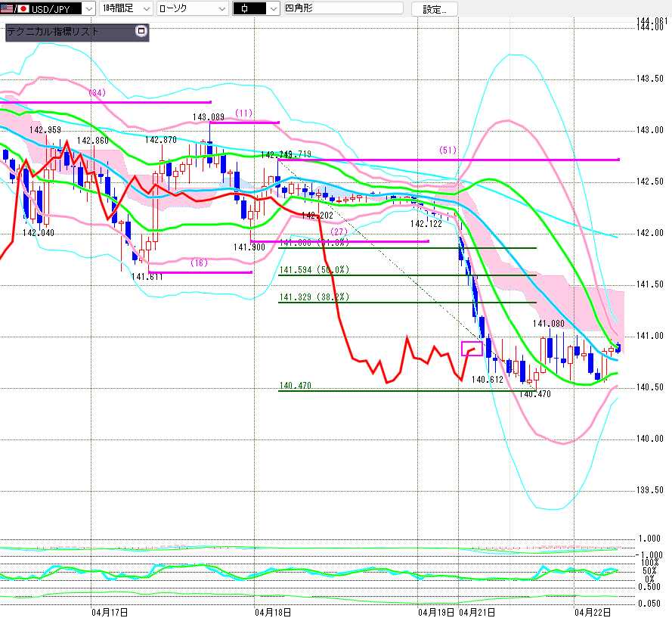Click the magenta (34) period label

pyautogui.click(x=98, y=92)
